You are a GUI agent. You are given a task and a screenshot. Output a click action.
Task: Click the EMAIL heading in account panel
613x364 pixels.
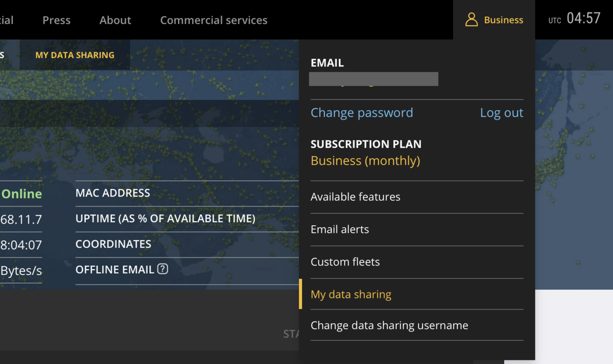click(x=327, y=63)
